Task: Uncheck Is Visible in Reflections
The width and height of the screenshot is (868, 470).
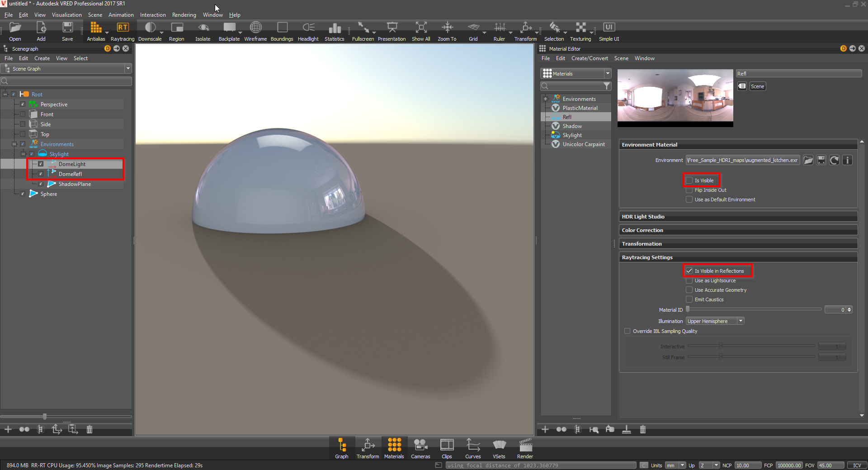Action: (689, 271)
